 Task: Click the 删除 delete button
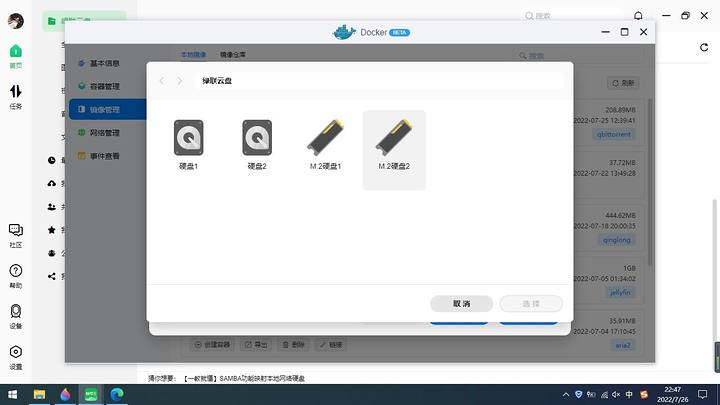click(x=293, y=344)
